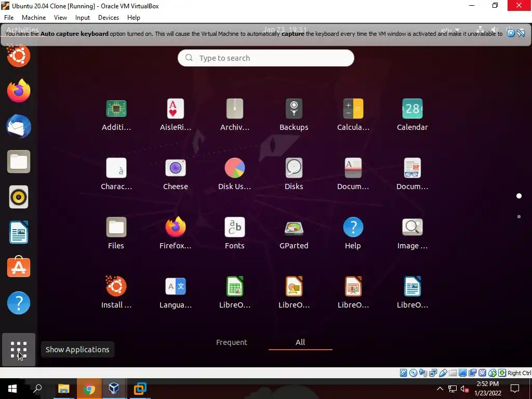Image resolution: width=532 pixels, height=399 pixels.
Task: Open the VirtualBox Help menu
Action: click(x=134, y=18)
